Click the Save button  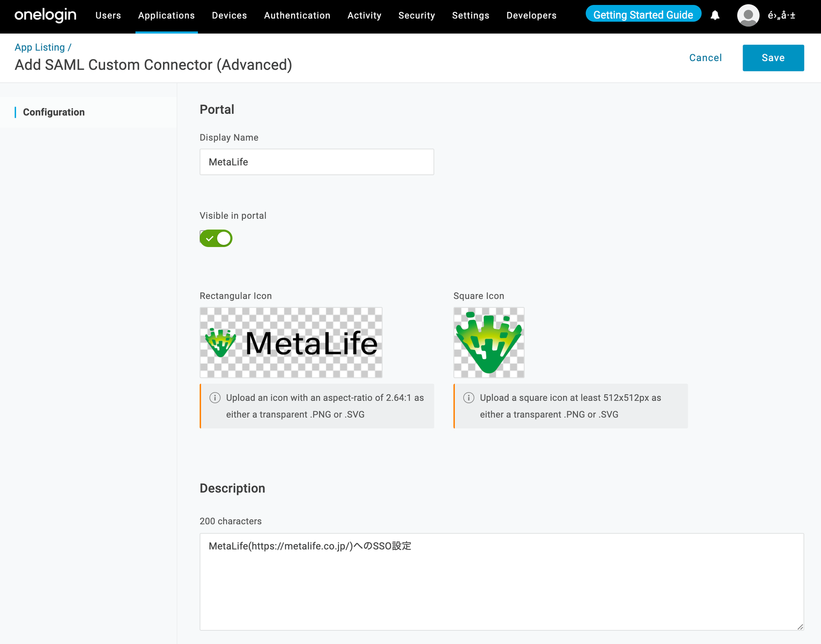click(773, 58)
